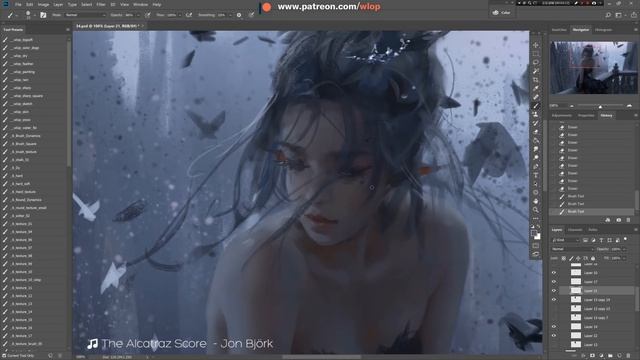Click the share image icon
Screen dimensions: 640x360
634,15
